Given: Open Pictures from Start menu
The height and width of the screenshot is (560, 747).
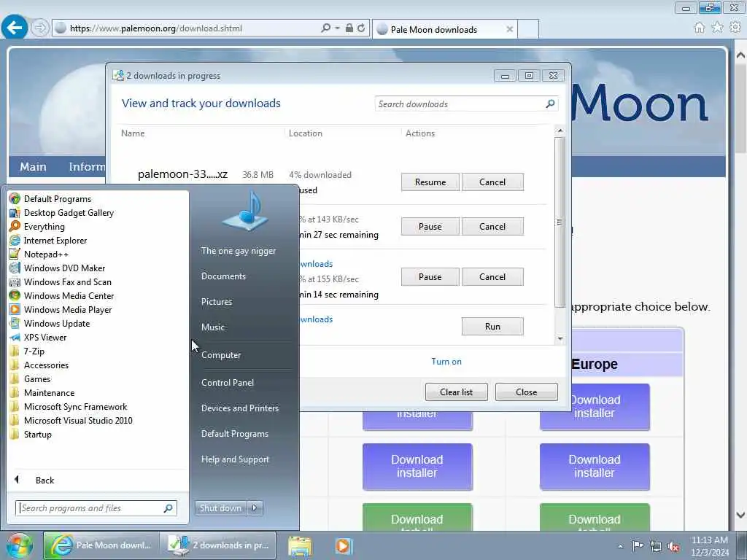Looking at the screenshot, I should [216, 302].
